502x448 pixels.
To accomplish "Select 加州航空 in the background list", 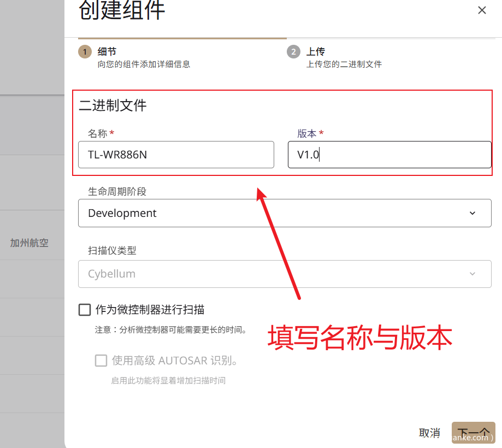I will point(29,243).
